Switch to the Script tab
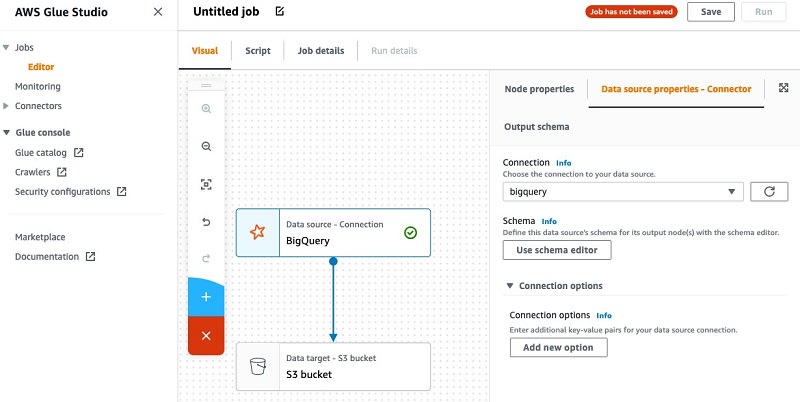This screenshot has height=402, width=800. click(258, 51)
